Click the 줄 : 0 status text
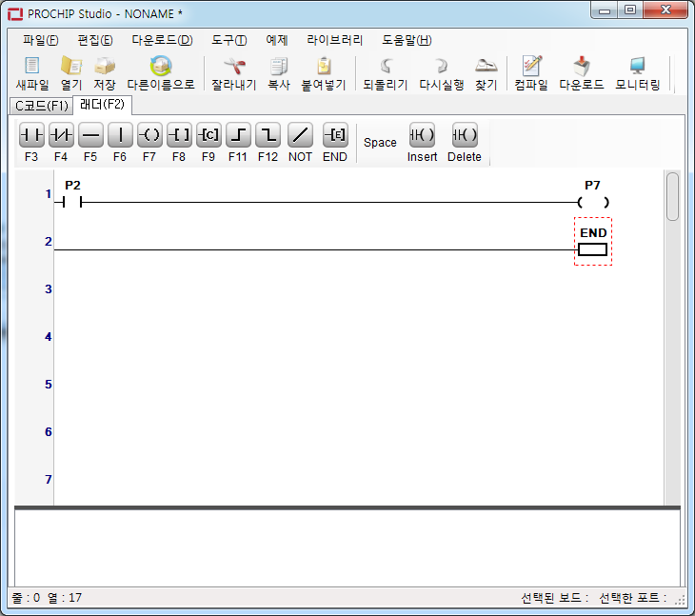Viewport: 695px width, 616px height. [26, 597]
